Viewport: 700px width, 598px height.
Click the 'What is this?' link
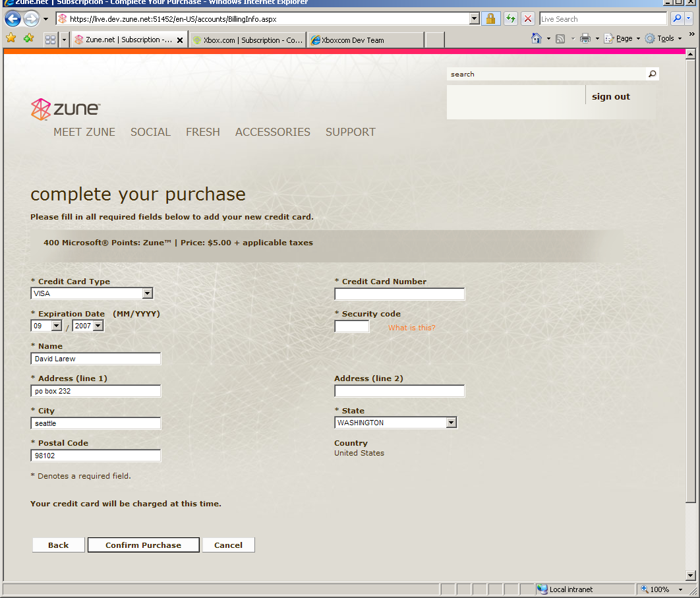(411, 328)
